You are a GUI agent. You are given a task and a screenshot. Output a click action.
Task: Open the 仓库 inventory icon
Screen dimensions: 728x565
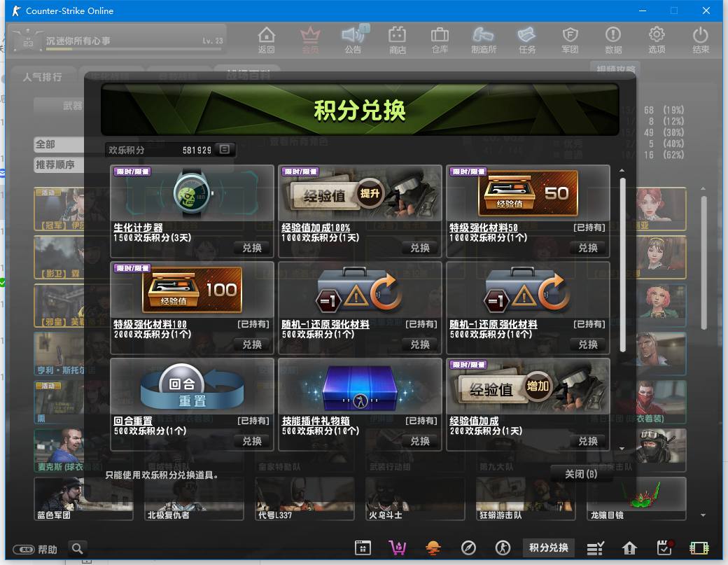click(x=440, y=39)
